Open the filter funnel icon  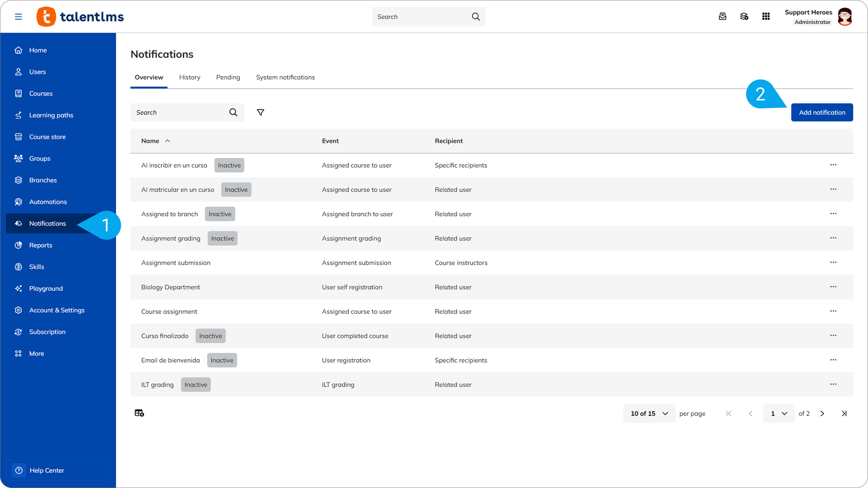(261, 112)
